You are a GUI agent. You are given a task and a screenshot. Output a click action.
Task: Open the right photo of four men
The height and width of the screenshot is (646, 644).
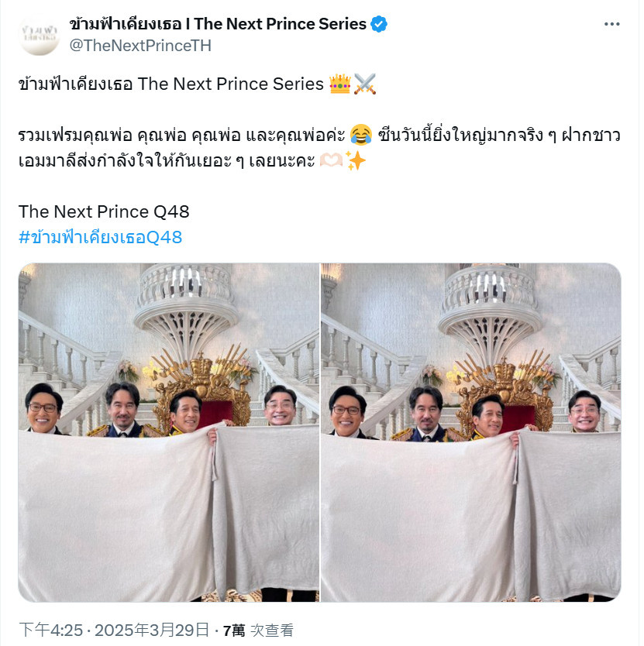[471, 432]
